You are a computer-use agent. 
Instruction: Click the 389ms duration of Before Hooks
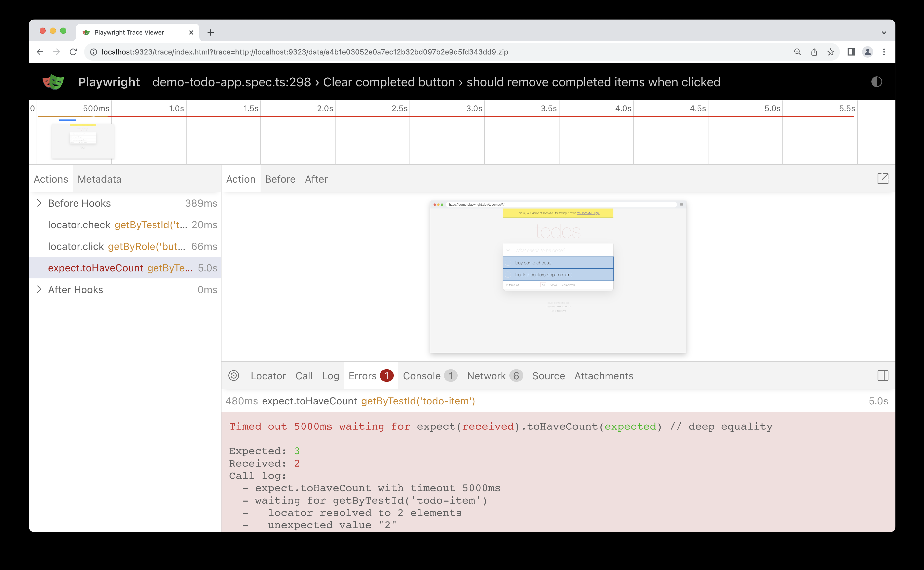[x=201, y=203]
